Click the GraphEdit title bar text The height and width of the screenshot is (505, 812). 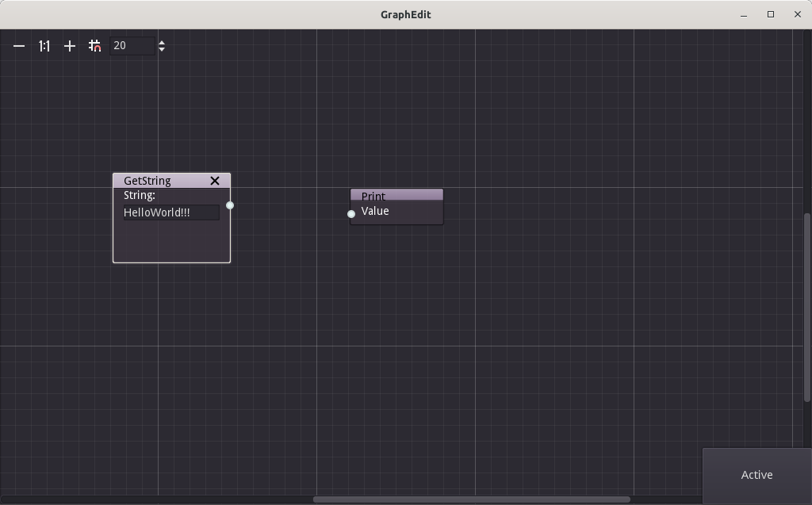(405, 14)
